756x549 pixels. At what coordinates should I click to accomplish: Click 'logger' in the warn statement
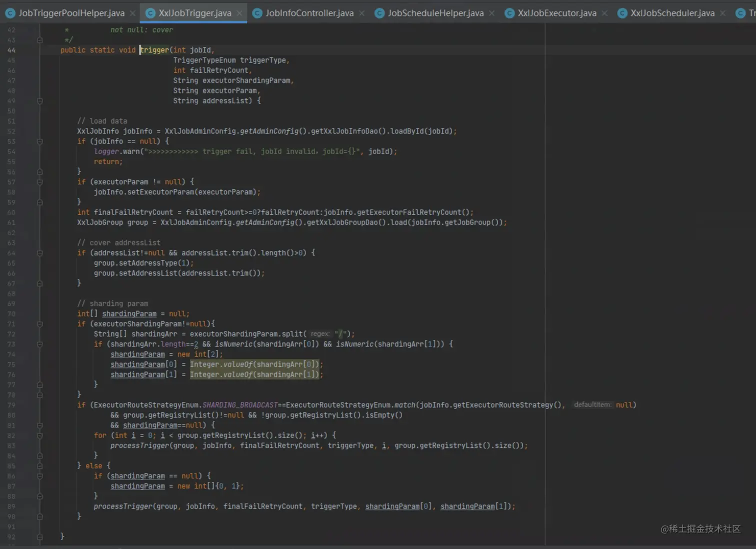click(x=106, y=151)
